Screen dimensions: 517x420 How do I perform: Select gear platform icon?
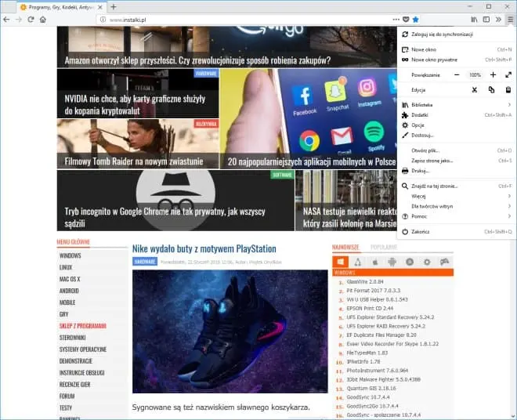click(x=427, y=262)
